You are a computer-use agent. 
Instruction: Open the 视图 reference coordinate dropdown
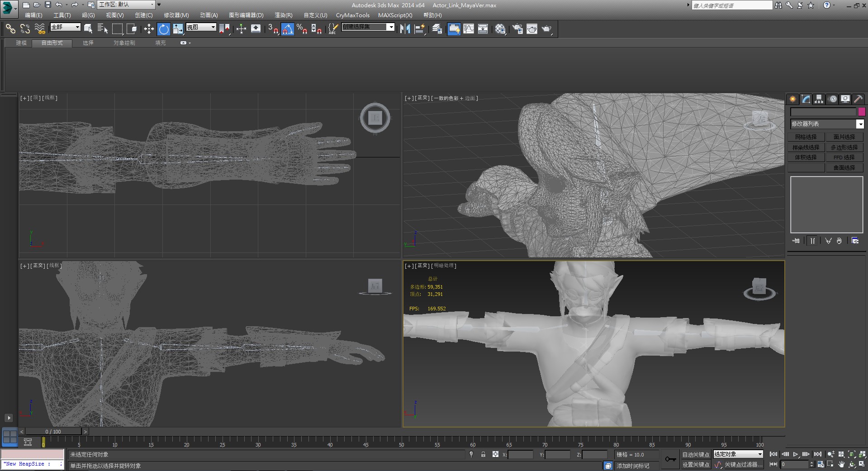click(201, 27)
